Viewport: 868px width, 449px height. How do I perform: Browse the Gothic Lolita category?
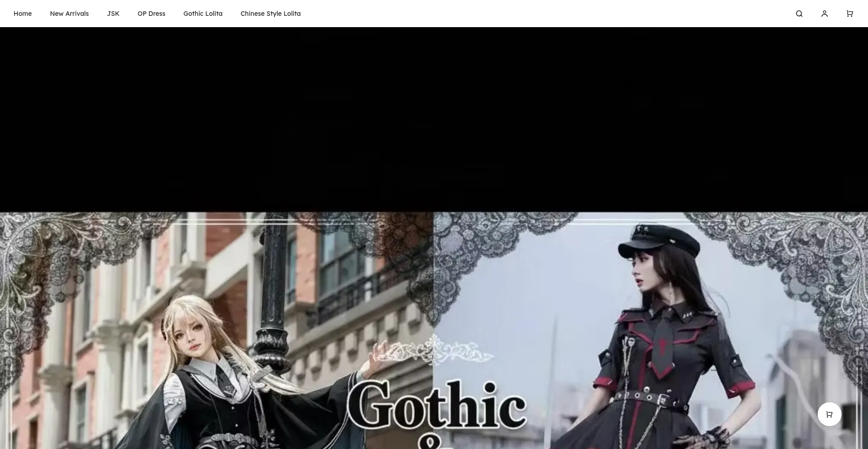pos(203,14)
